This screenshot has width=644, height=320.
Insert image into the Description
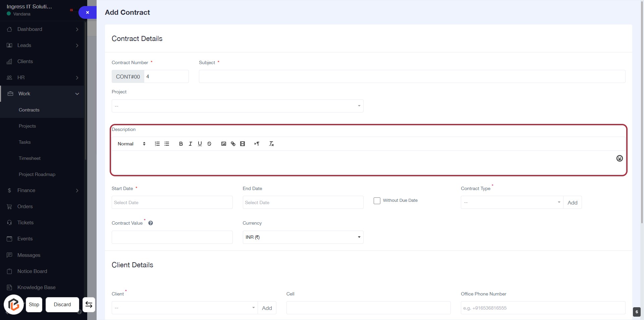(x=223, y=144)
